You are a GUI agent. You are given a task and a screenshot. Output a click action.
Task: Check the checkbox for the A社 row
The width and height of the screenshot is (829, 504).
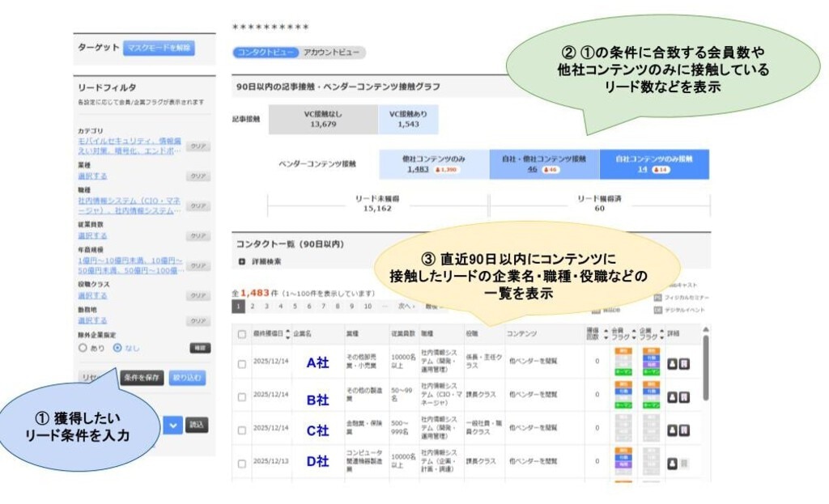point(242,364)
